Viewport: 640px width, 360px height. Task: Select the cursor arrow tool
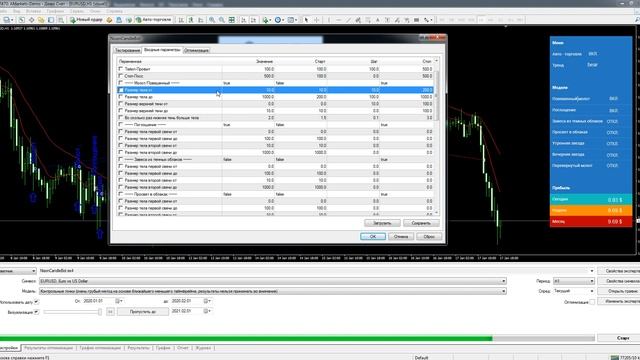[306, 20]
